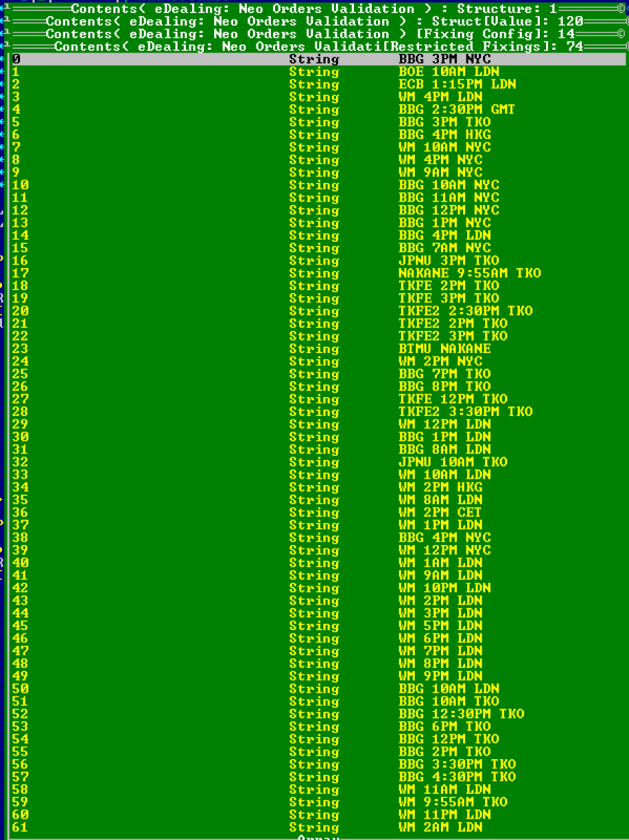Select the WM 11AM LDN entry

pos(444,788)
